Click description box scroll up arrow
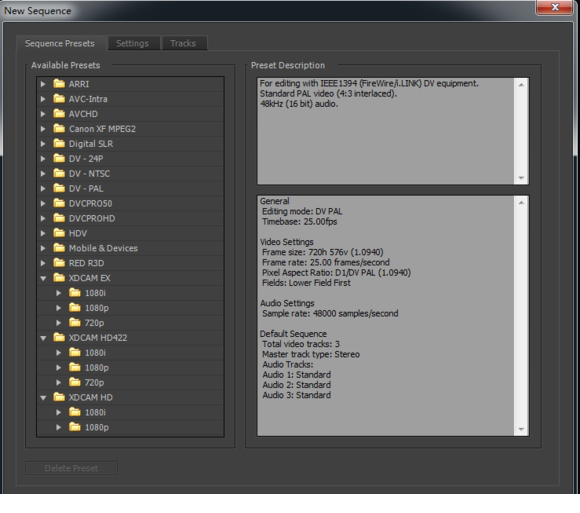The image size is (580, 513). pos(521,85)
